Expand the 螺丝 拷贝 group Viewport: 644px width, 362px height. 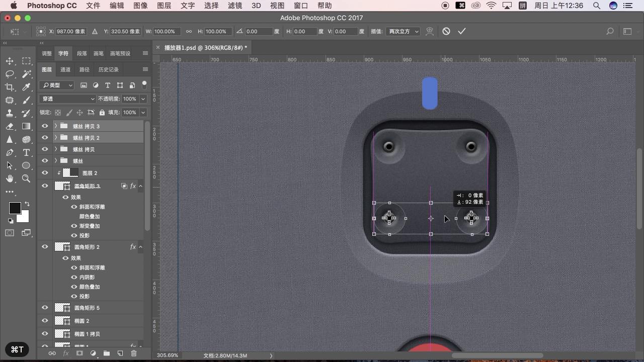coord(55,149)
